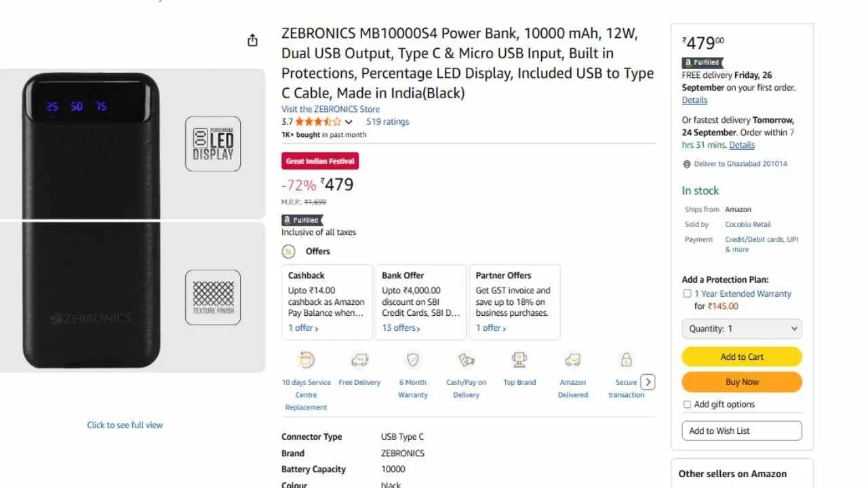
Task: Select the Free Delivery truck icon
Action: (x=359, y=360)
